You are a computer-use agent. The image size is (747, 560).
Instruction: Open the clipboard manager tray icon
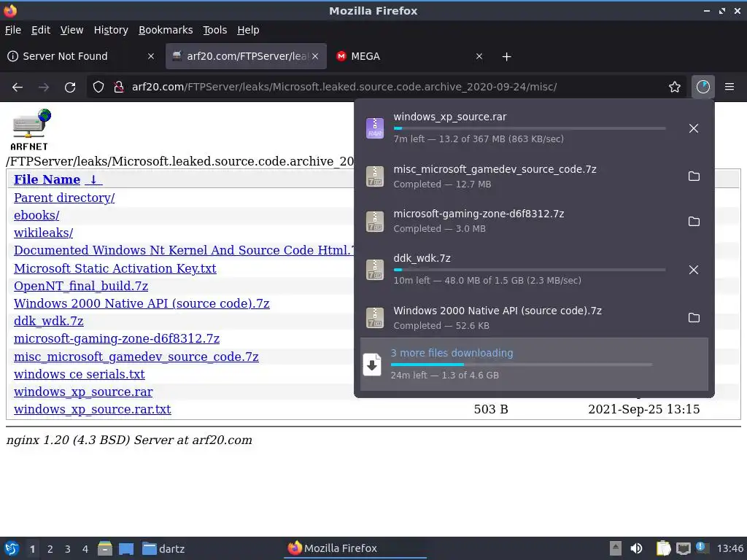pyautogui.click(x=663, y=548)
